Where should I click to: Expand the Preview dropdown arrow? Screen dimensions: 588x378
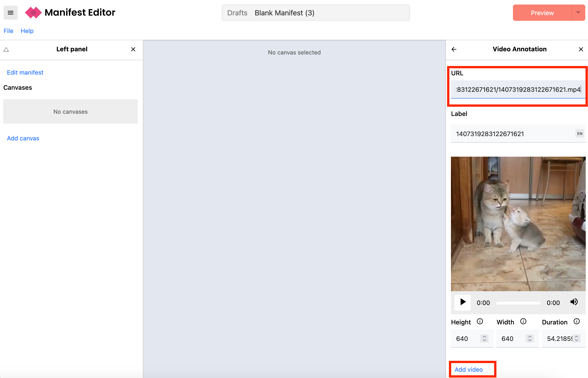pyautogui.click(x=578, y=12)
